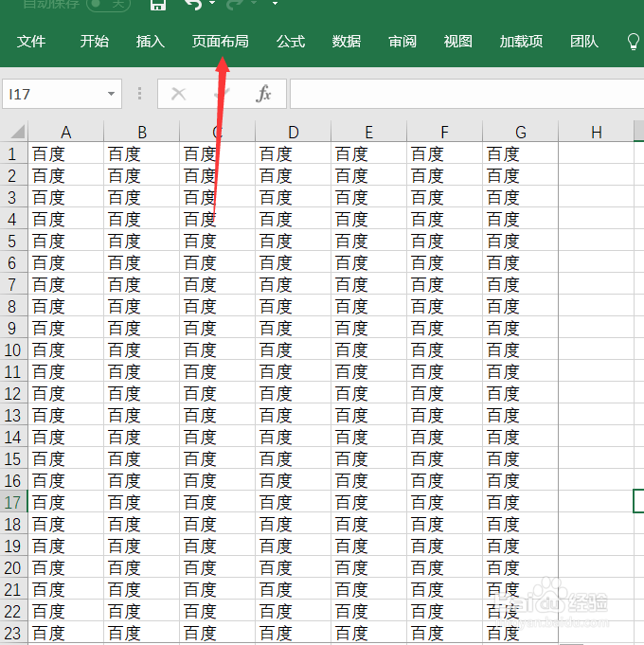The width and height of the screenshot is (644, 645).
Task: Switch to the 公式 tab
Action: 291,42
